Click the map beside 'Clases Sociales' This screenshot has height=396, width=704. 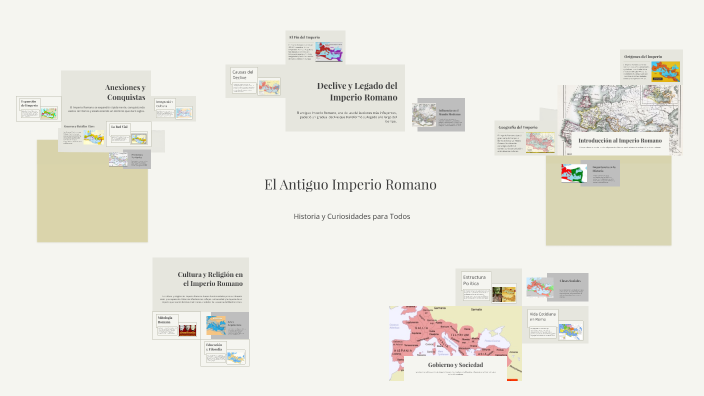click(540, 287)
